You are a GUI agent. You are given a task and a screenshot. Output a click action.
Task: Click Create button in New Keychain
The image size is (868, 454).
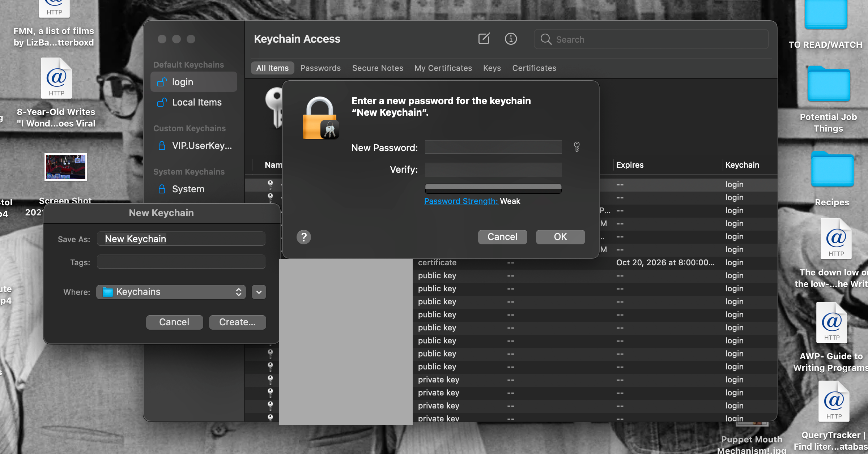tap(237, 322)
